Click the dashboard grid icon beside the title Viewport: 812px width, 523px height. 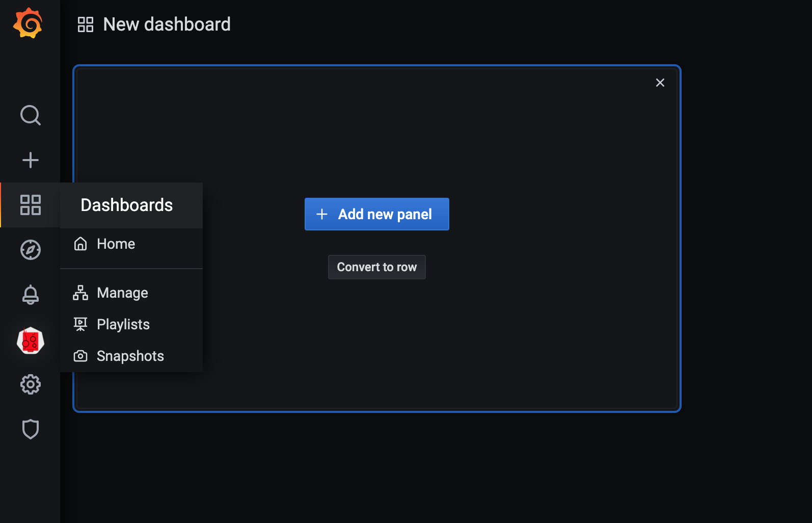[86, 24]
